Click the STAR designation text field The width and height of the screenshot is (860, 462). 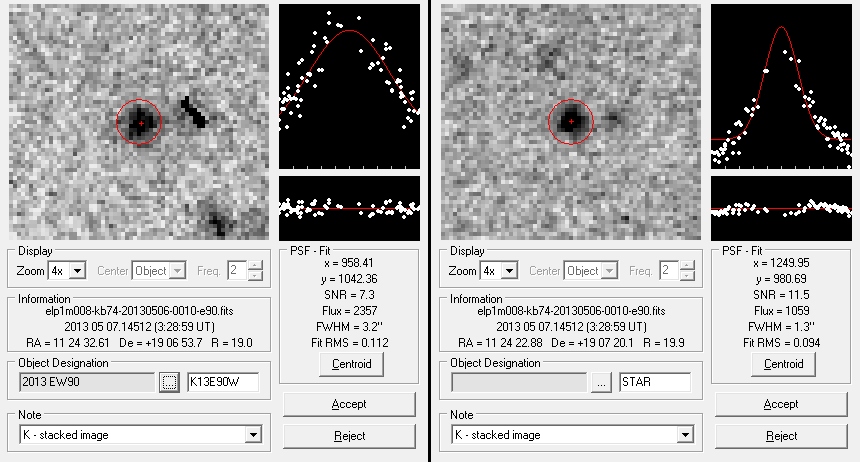click(654, 382)
